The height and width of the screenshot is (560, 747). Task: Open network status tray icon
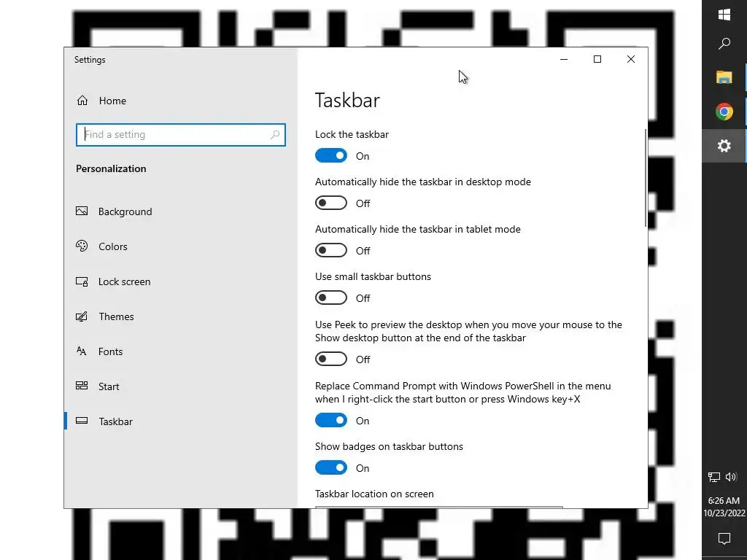click(713, 477)
